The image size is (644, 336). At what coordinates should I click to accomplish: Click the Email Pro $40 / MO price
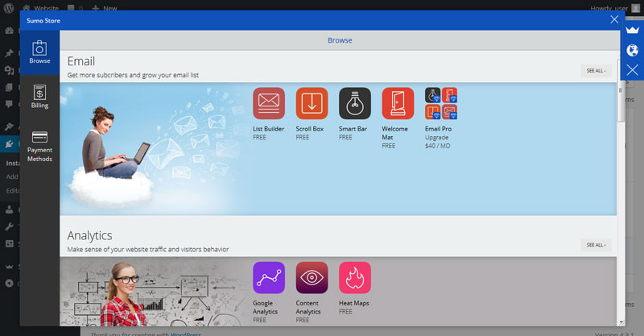[437, 146]
